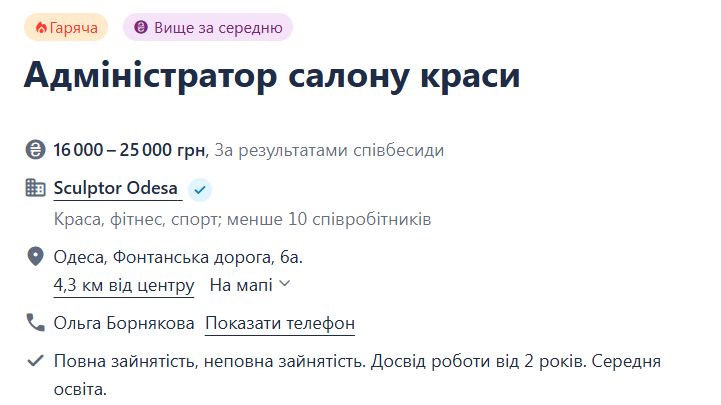The image size is (721, 405).
Task: Click the phone handset icon
Action: pos(35,322)
